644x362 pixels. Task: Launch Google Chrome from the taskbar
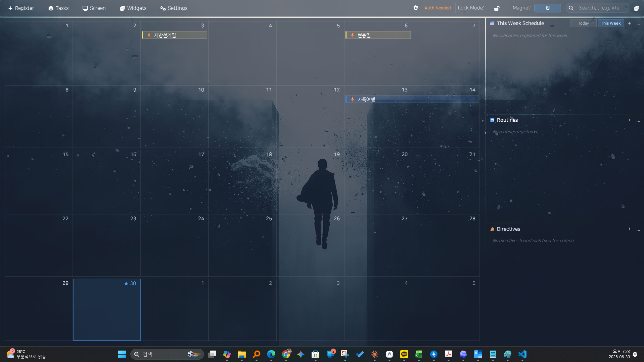coord(286,354)
